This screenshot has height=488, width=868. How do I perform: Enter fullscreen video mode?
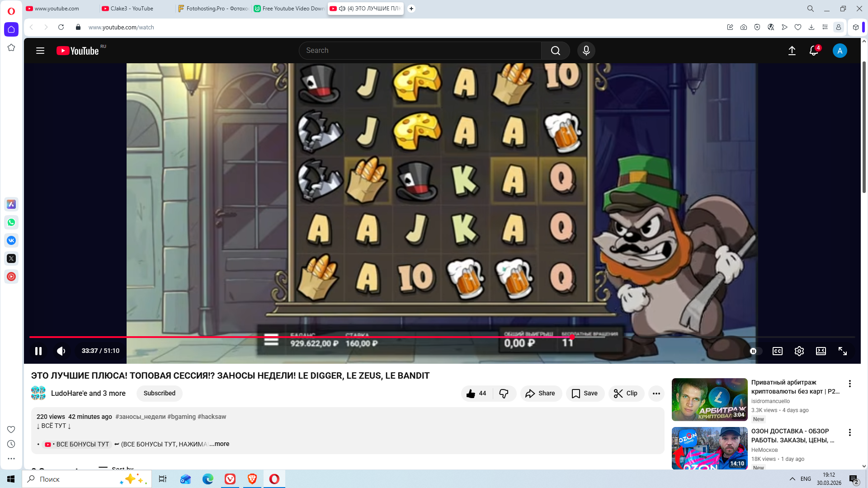[x=842, y=351]
